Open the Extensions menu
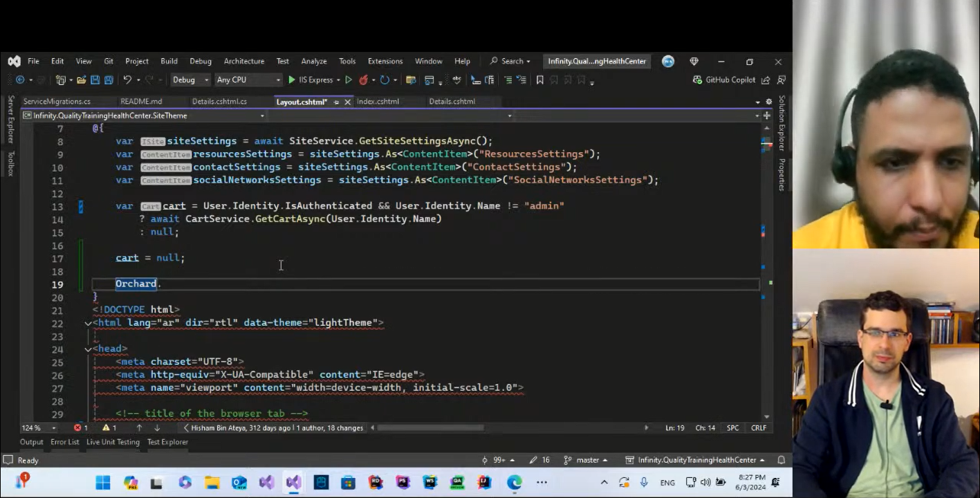 tap(385, 62)
